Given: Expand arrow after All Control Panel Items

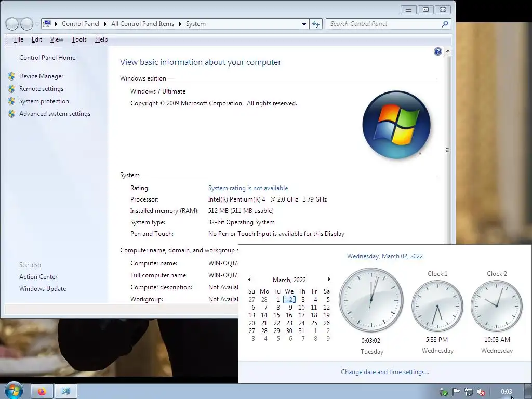Looking at the screenshot, I should (x=180, y=24).
